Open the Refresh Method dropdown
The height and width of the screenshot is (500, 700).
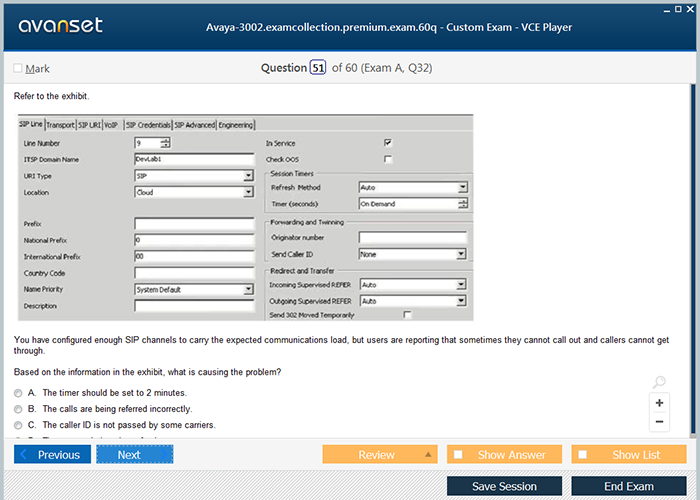(463, 188)
